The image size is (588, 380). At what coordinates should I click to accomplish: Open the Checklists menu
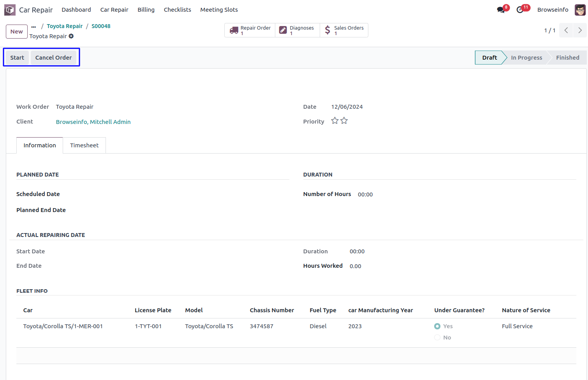[x=177, y=10]
